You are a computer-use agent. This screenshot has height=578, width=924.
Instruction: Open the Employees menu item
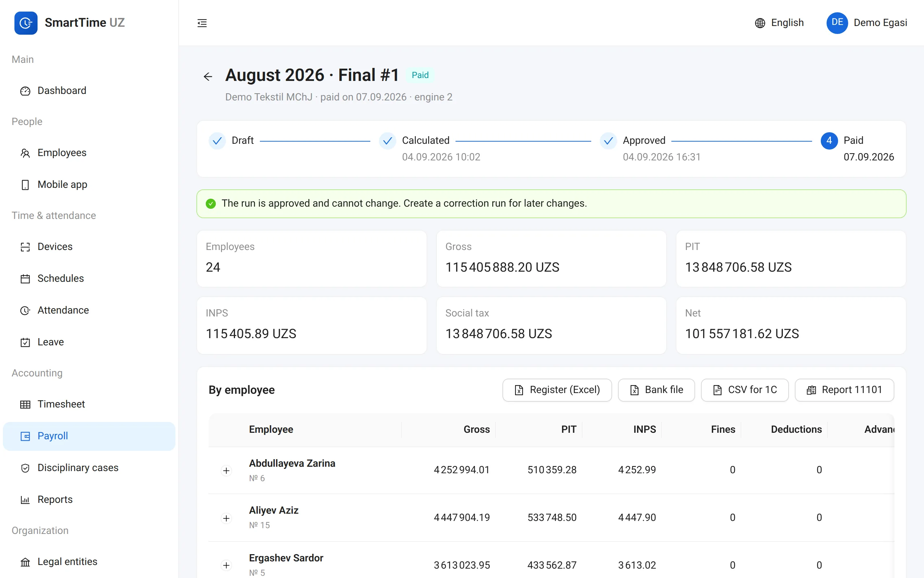pyautogui.click(x=89, y=153)
